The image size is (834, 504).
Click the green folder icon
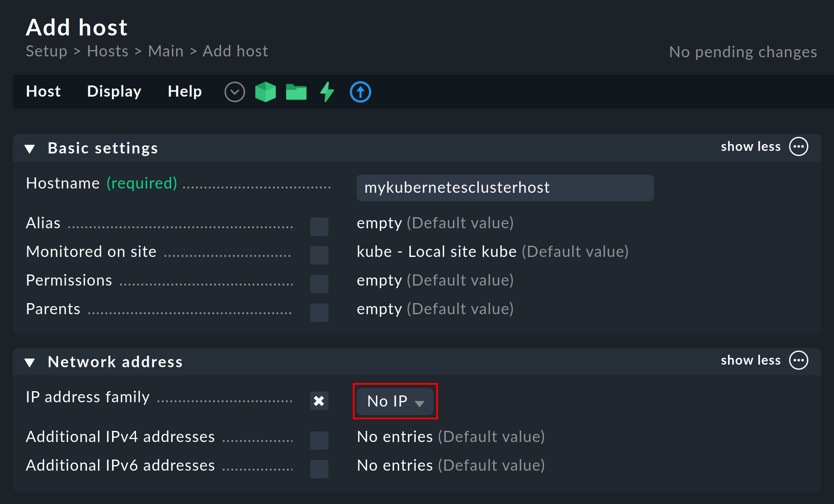[x=296, y=92]
